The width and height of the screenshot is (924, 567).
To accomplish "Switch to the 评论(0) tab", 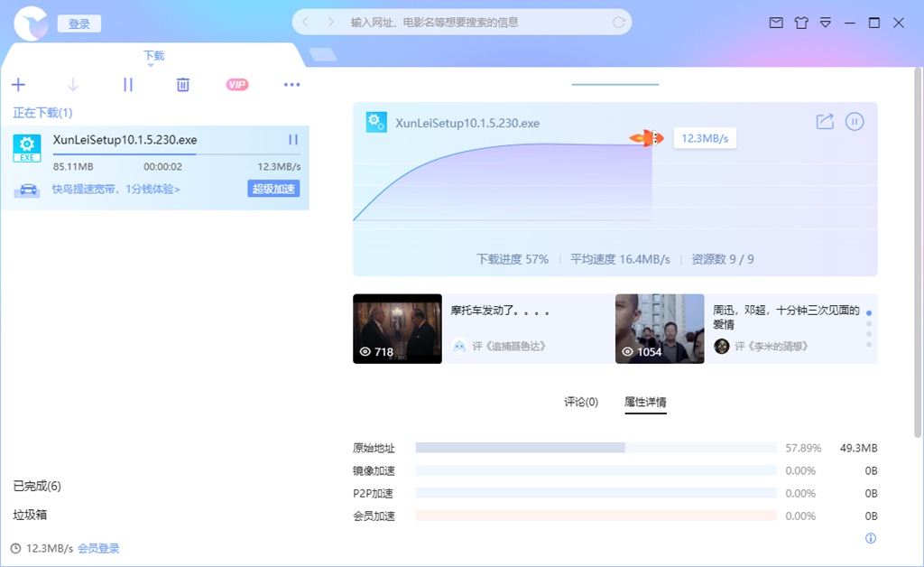I will [x=581, y=402].
